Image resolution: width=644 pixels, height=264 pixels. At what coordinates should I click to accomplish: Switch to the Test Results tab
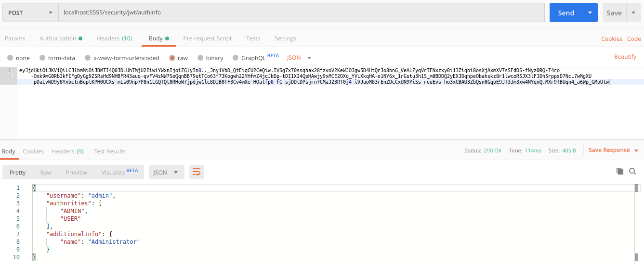[109, 151]
